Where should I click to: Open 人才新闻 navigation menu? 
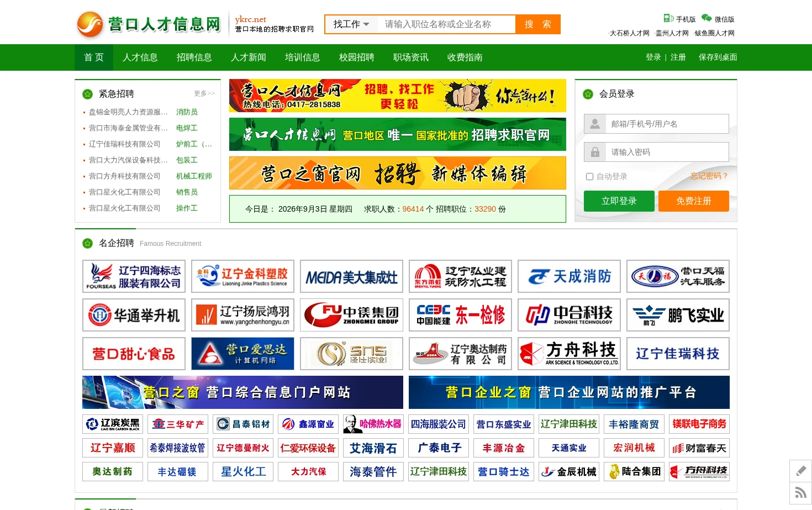(x=249, y=57)
